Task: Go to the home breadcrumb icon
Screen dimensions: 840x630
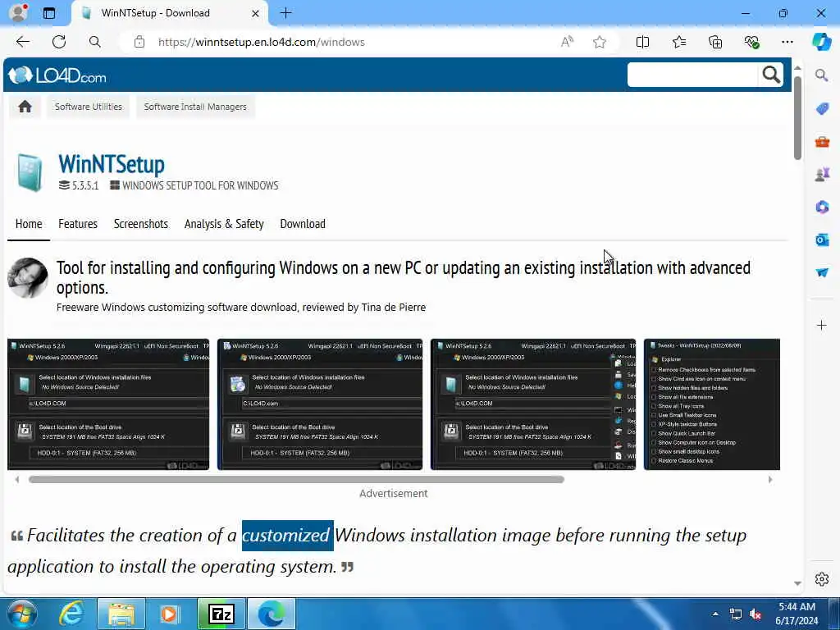Action: [25, 107]
